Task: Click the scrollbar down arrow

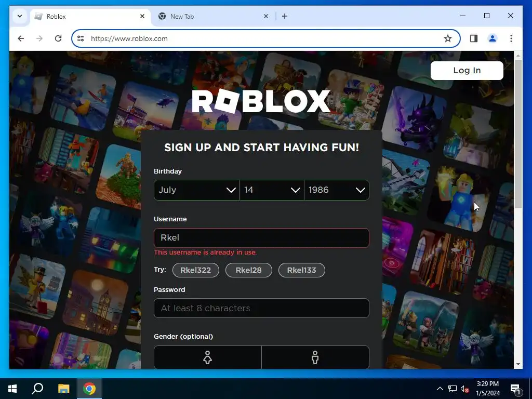Action: coord(518,364)
